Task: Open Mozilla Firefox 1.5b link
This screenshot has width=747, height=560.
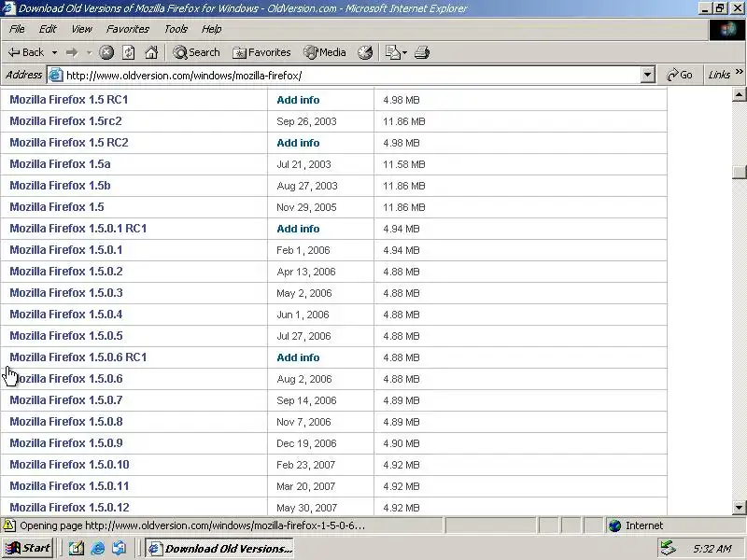Action: click(60, 185)
